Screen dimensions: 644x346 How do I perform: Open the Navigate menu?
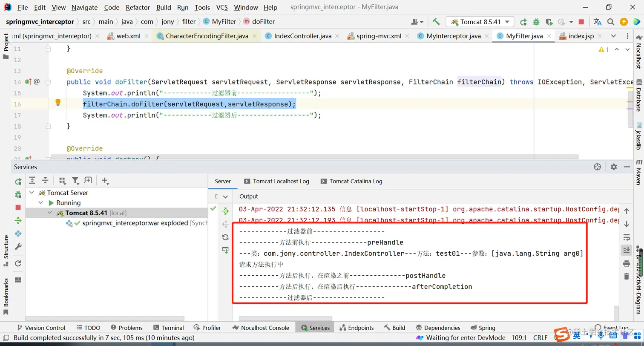click(84, 7)
